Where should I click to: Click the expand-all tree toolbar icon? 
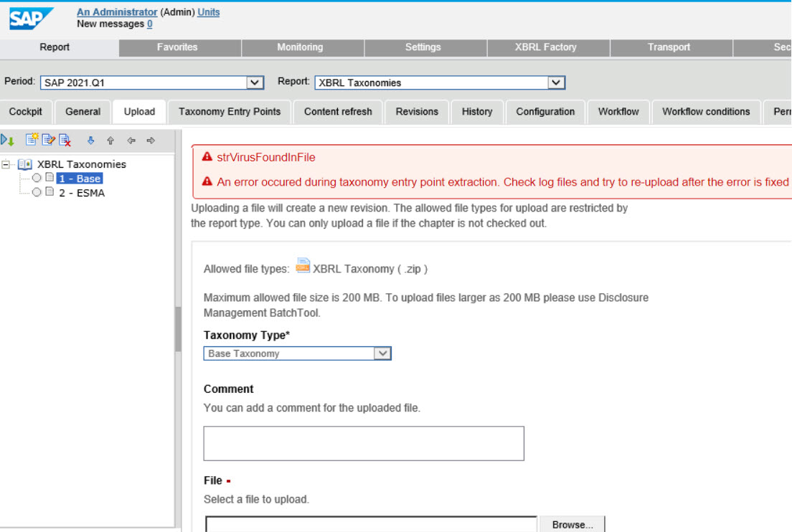[8, 141]
